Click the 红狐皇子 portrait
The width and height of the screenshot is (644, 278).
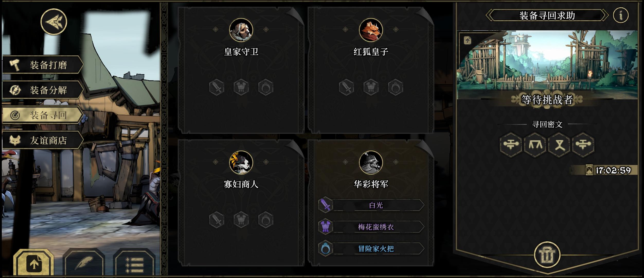pos(371,30)
